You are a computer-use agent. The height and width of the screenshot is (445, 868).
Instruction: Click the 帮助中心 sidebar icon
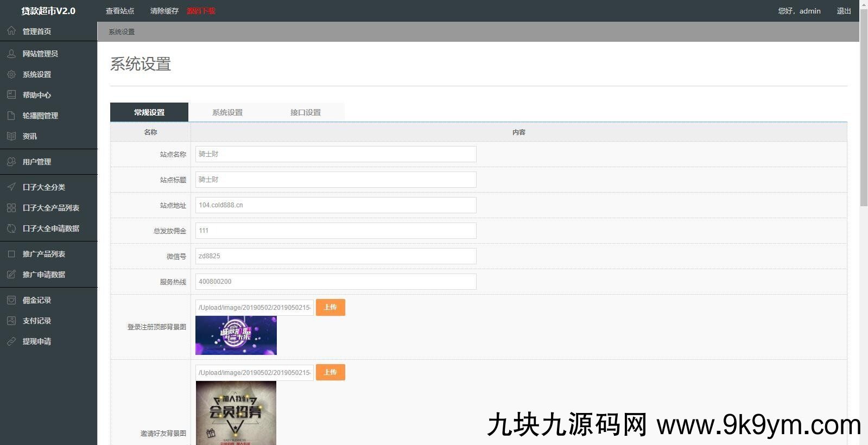[11, 95]
